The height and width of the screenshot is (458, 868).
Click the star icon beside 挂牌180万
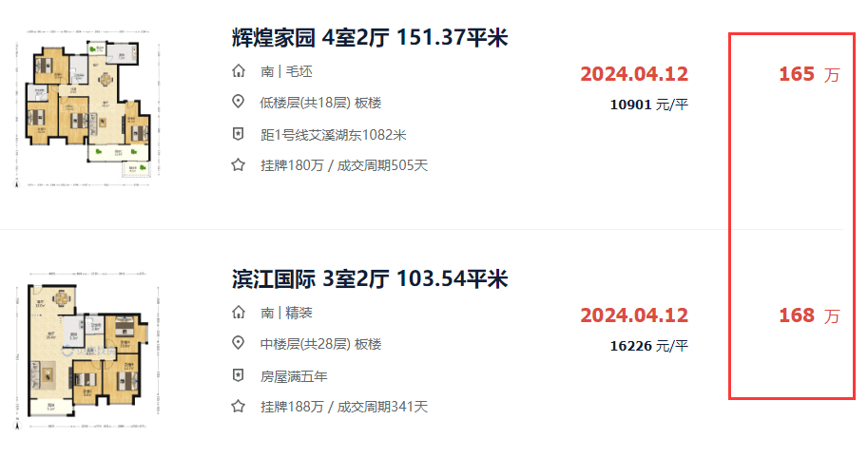238,164
